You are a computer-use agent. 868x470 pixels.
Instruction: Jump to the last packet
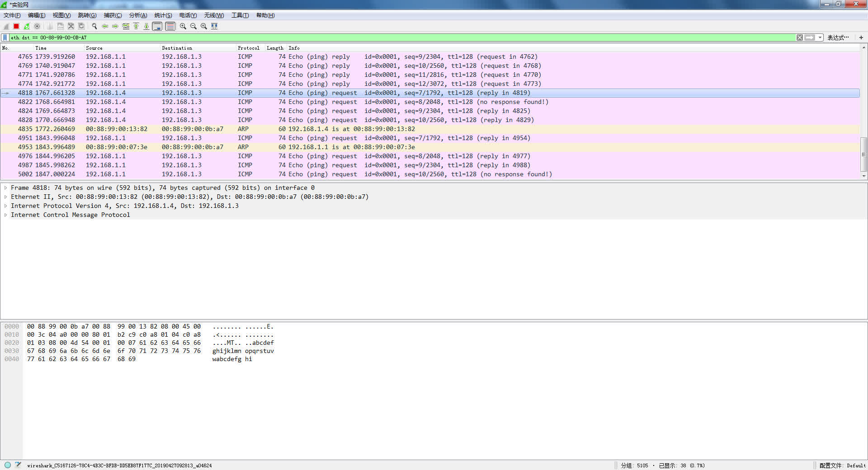point(146,26)
